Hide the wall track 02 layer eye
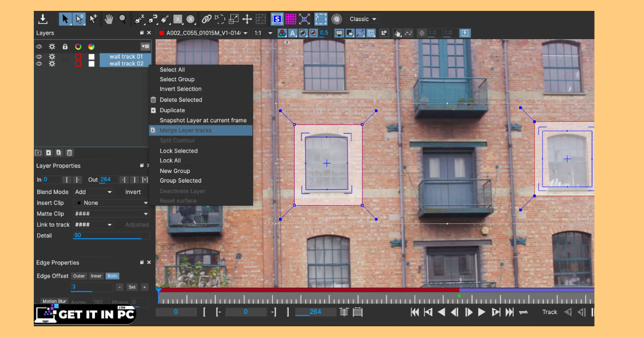Screen dimensions: 644x337 pyautogui.click(x=39, y=63)
